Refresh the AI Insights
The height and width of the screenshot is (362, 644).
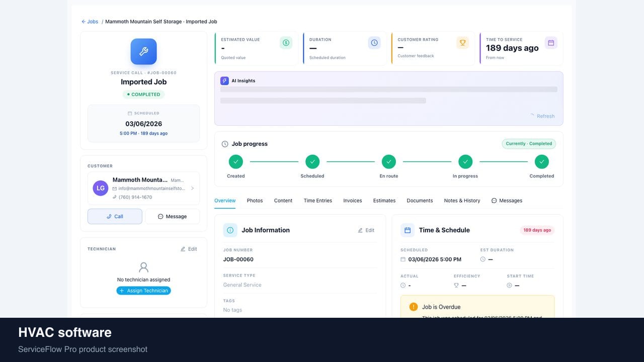click(x=542, y=116)
